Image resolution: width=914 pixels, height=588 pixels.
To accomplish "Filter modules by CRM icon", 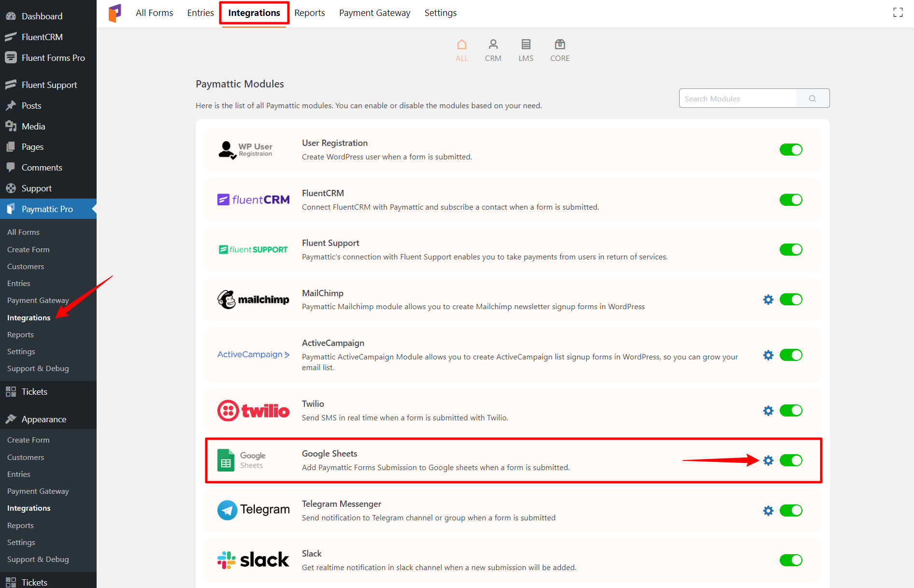I will point(493,44).
